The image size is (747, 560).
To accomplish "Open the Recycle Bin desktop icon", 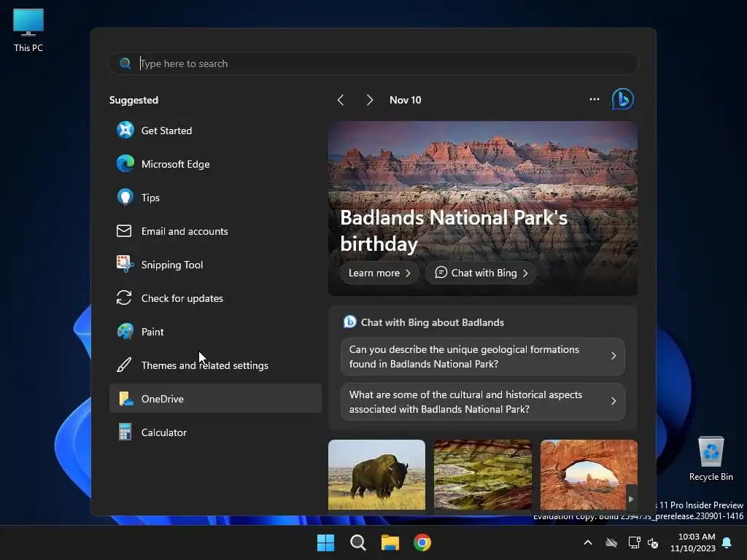I will click(711, 459).
